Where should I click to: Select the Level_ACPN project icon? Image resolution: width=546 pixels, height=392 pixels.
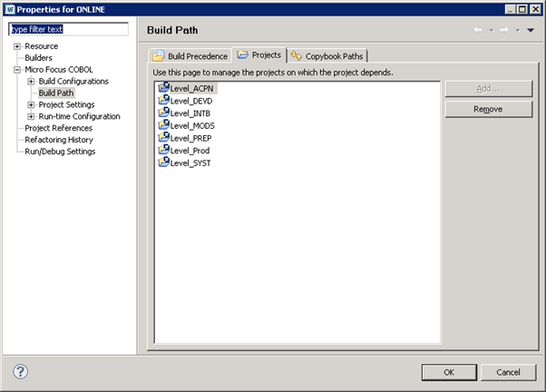pyautogui.click(x=163, y=87)
